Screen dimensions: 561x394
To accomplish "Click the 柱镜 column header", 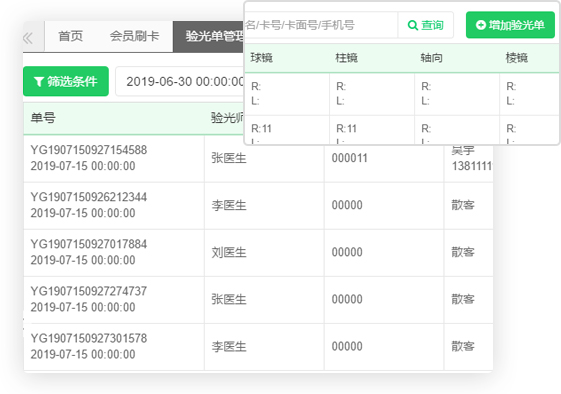I will 346,58.
